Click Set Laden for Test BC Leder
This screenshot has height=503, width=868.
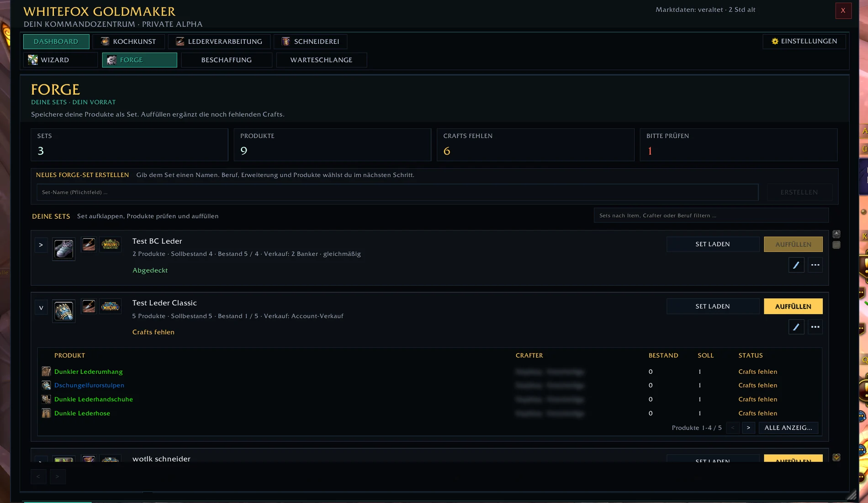713,244
